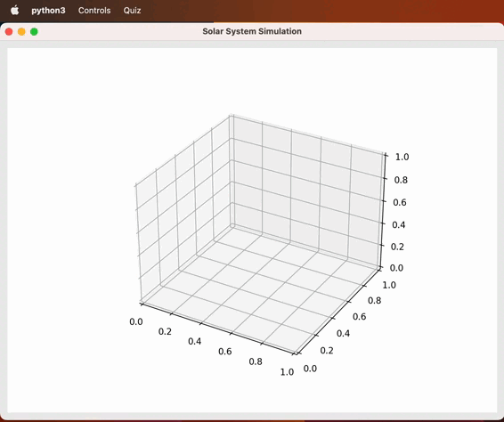Open the Quiz menu

pyautogui.click(x=132, y=11)
